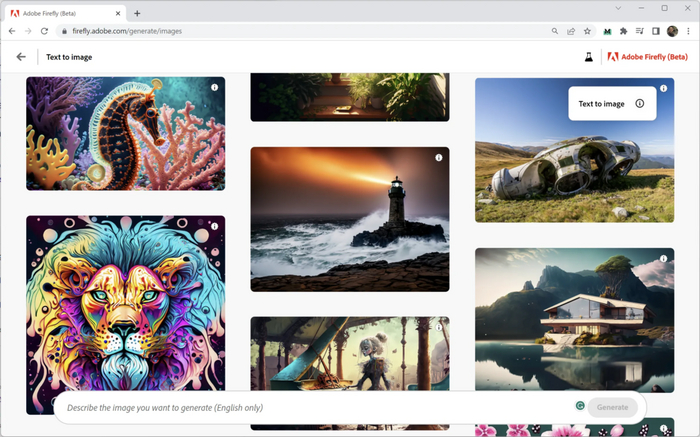Screen dimensions: 700x437
Task: Open info icon on pink flowers image
Action: point(664,428)
